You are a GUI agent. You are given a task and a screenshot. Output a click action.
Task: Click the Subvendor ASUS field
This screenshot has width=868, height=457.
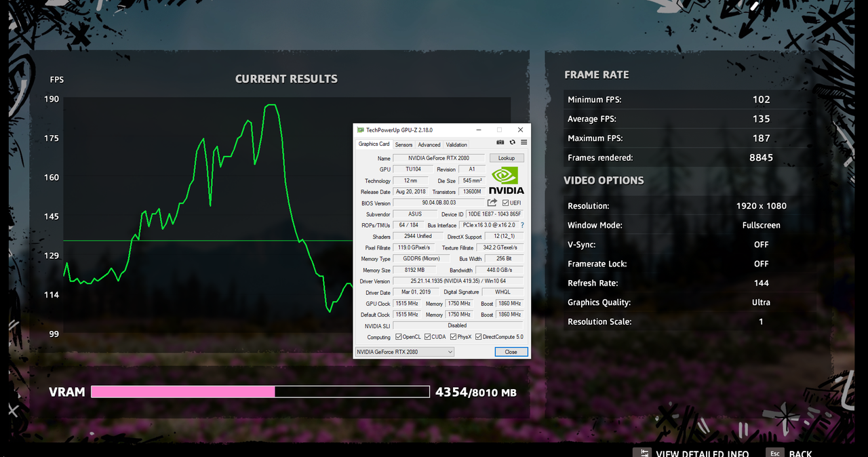click(x=414, y=214)
